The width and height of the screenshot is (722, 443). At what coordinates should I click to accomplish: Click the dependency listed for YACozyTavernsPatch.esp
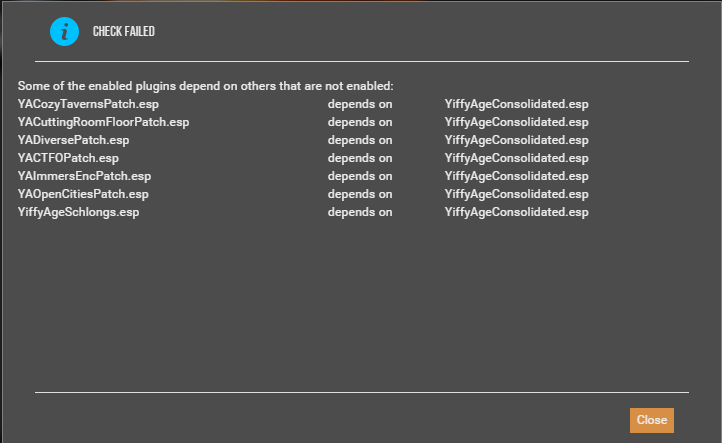point(517,104)
